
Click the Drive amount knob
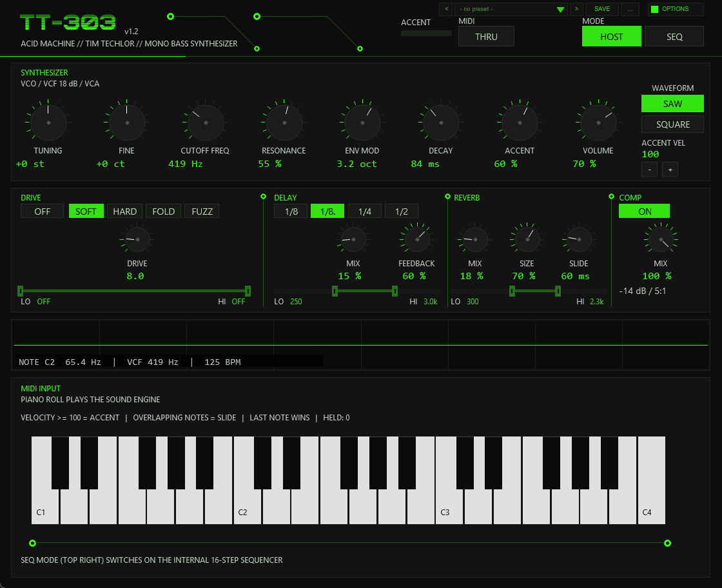coord(137,239)
